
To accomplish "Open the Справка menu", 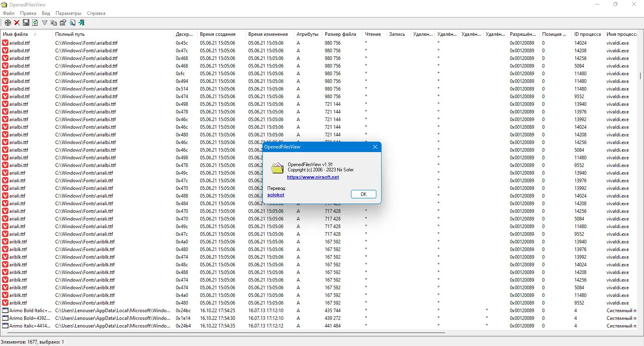I will click(96, 13).
